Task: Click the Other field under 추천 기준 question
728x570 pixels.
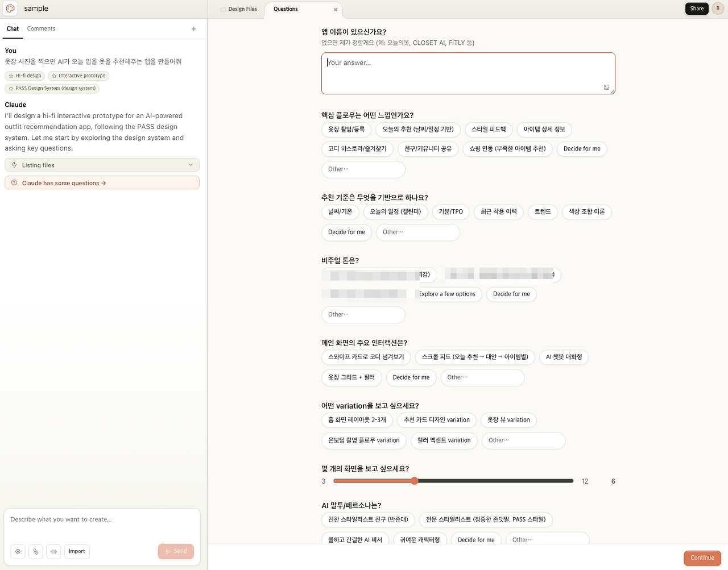Action: (x=417, y=232)
